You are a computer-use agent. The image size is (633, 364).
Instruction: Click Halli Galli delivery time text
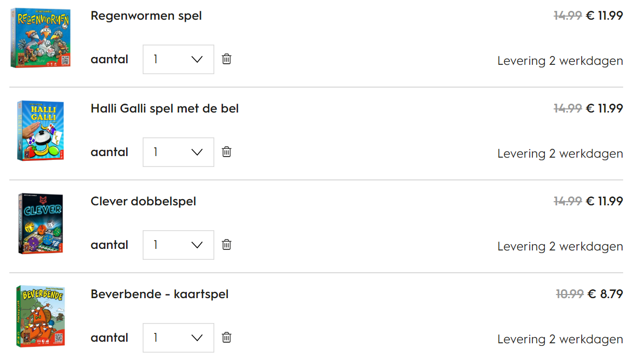[x=560, y=154]
